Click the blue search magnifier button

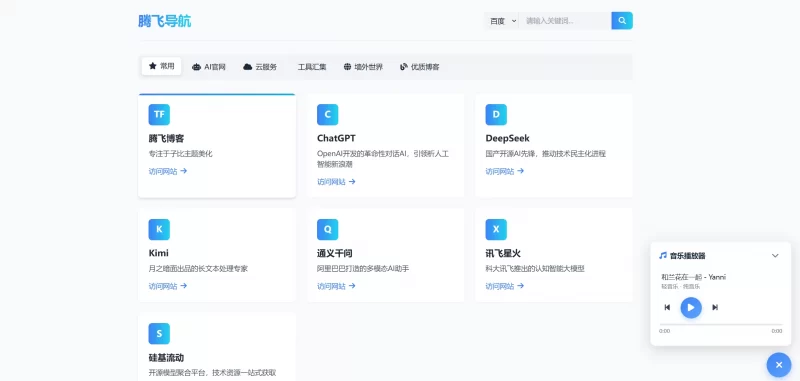pos(622,21)
